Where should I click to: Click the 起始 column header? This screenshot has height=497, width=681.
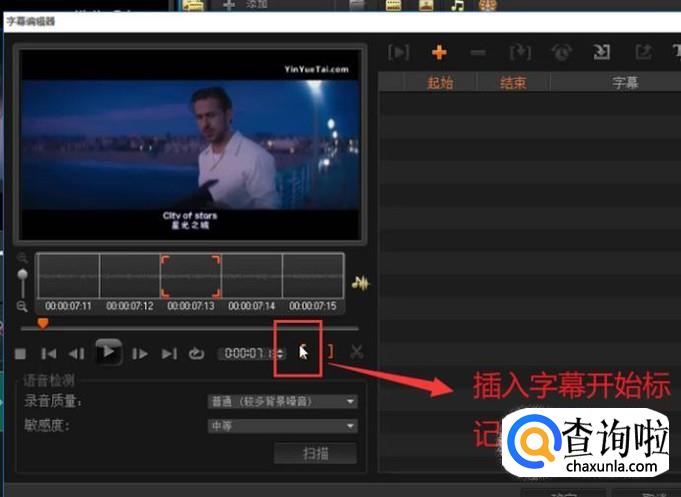tap(440, 83)
